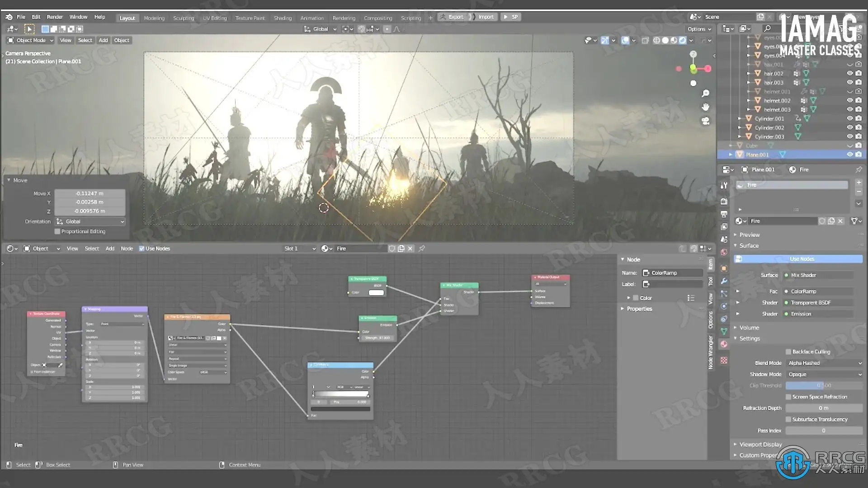Uncheck Use Nodes in node editor header
Screen dimensions: 868x488
coord(142,249)
